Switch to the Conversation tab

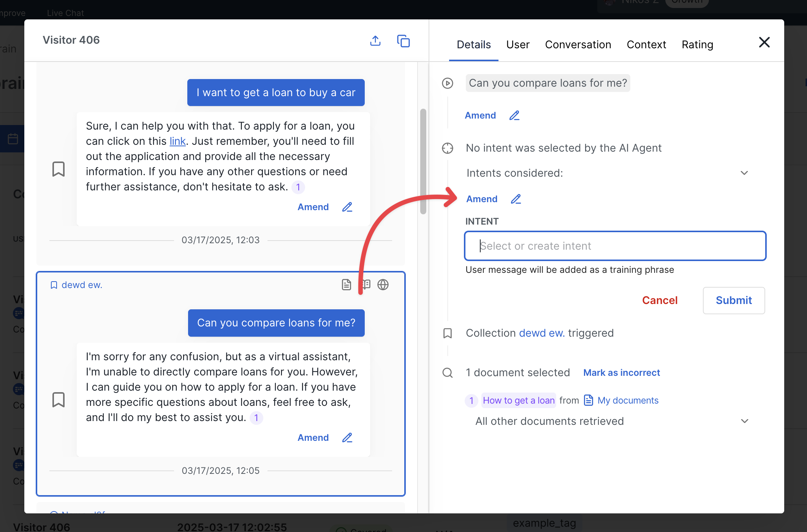tap(578, 45)
